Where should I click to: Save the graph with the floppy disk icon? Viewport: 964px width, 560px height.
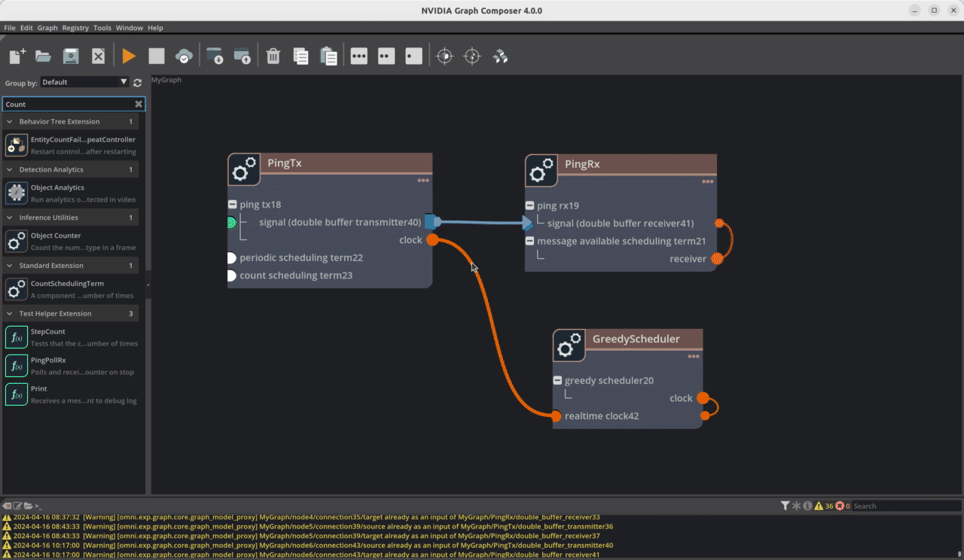coord(71,56)
